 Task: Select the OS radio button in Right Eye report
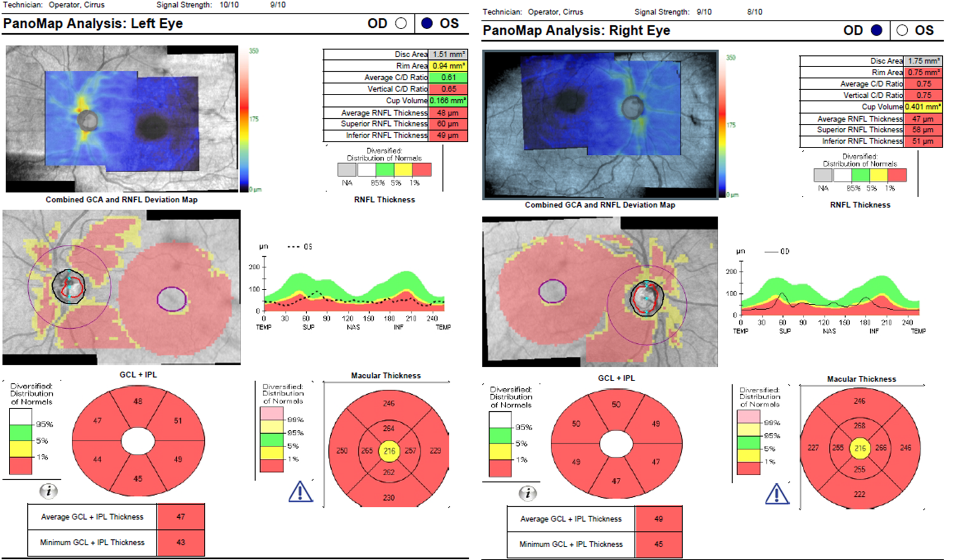902,30
